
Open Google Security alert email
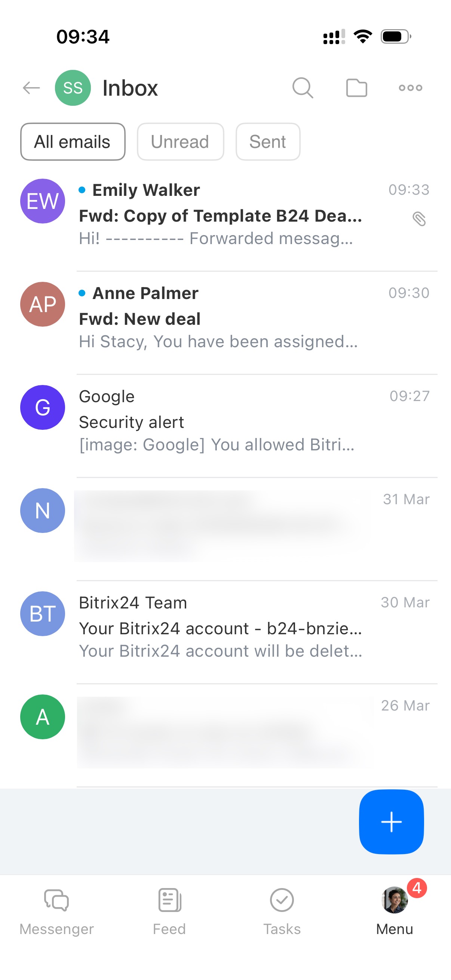click(221, 422)
